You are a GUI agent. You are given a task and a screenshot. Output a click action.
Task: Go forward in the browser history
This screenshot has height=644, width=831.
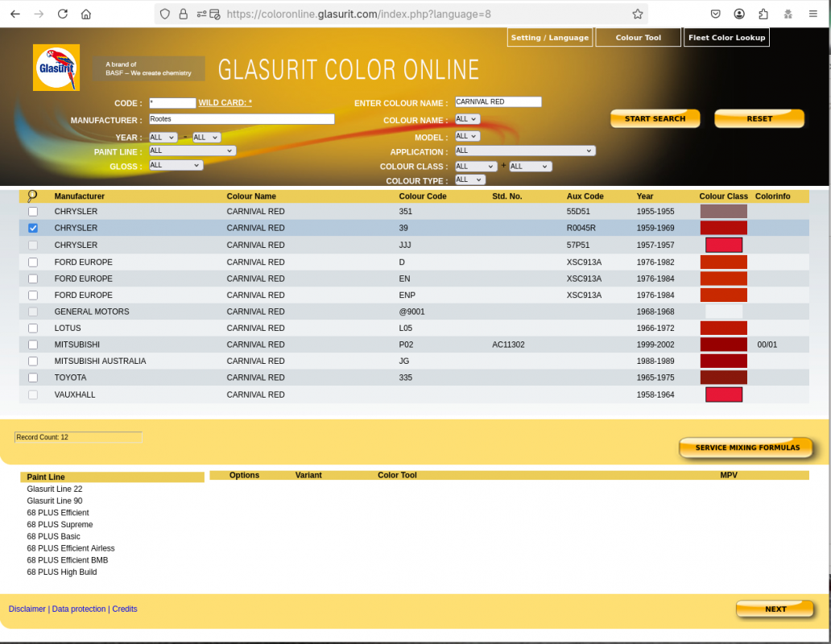tap(39, 14)
